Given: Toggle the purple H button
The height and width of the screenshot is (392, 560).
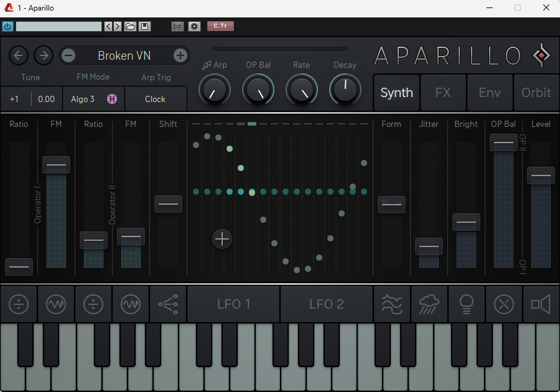Looking at the screenshot, I should (112, 99).
